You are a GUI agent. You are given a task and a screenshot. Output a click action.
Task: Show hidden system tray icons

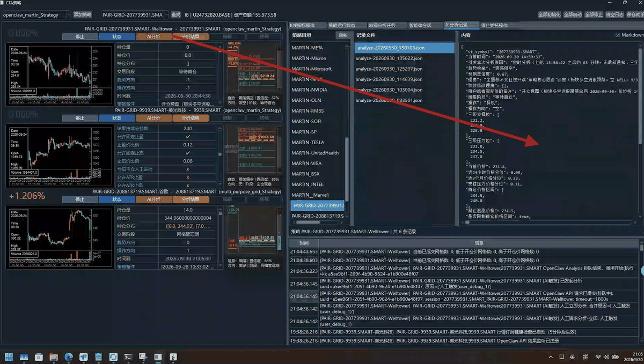[551, 357]
